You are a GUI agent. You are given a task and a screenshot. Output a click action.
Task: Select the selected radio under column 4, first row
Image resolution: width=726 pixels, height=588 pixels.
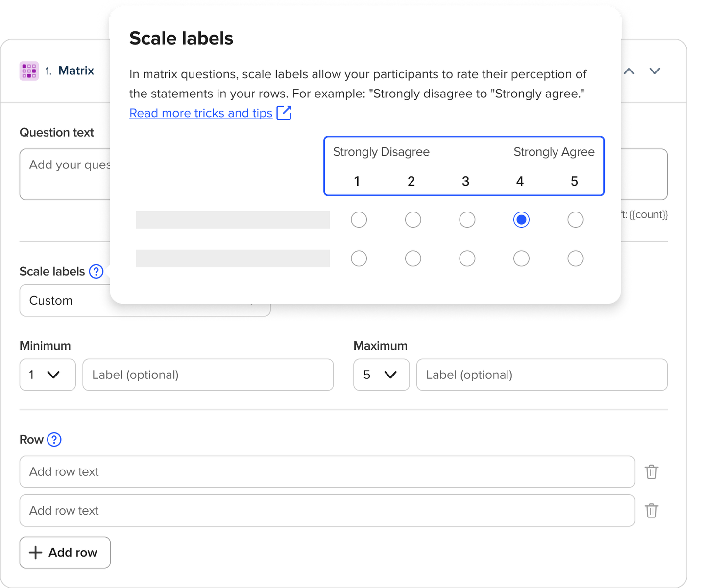pyautogui.click(x=521, y=220)
